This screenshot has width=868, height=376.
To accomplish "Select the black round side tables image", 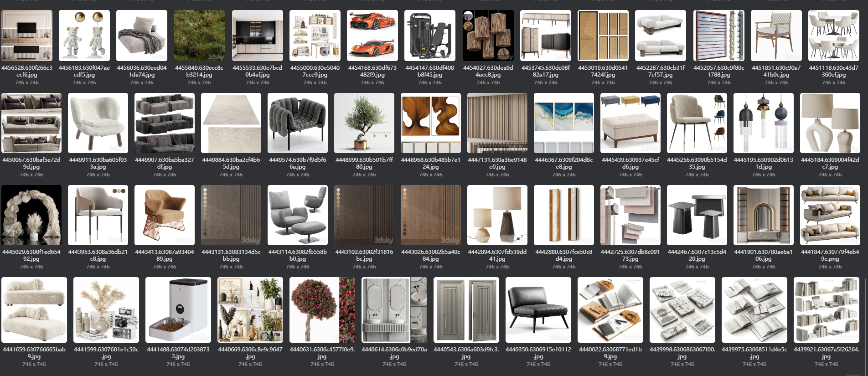I will tap(697, 215).
